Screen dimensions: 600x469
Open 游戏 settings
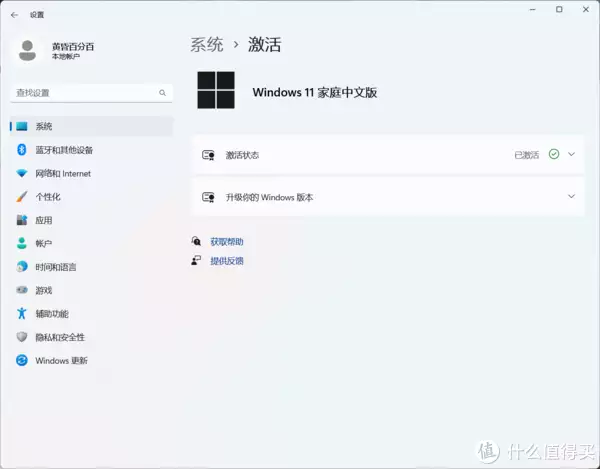[x=91, y=290]
